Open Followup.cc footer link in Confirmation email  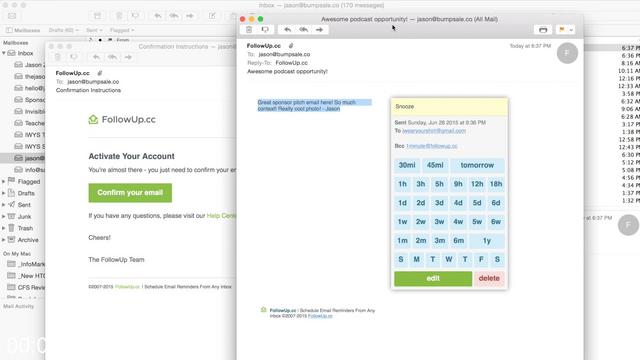[x=127, y=287]
